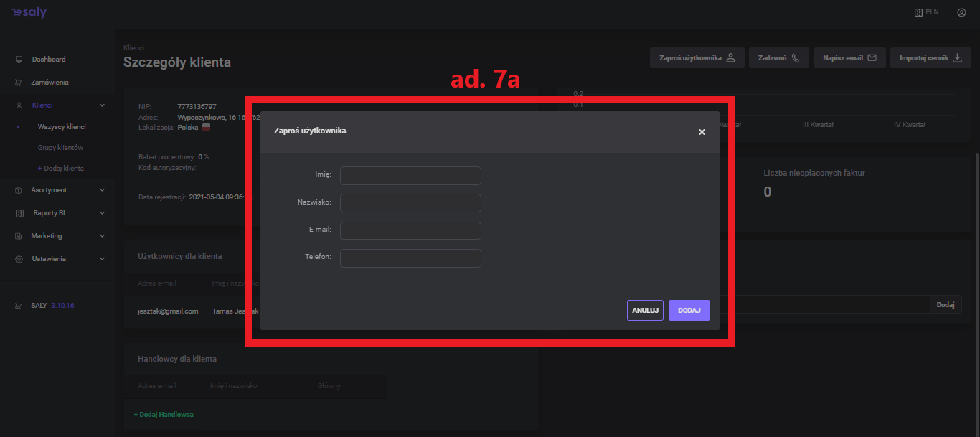Viewport: 980px width, 437px height.
Task: Open the user profile icon
Action: [961, 12]
